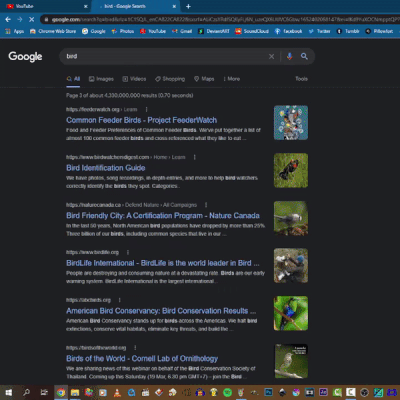
Task: Open the Gmail bookmark
Action: pyautogui.click(x=182, y=31)
